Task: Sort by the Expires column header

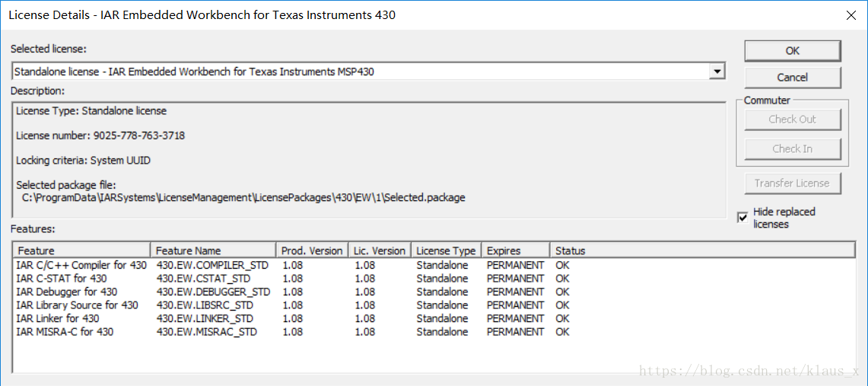Action: click(515, 250)
